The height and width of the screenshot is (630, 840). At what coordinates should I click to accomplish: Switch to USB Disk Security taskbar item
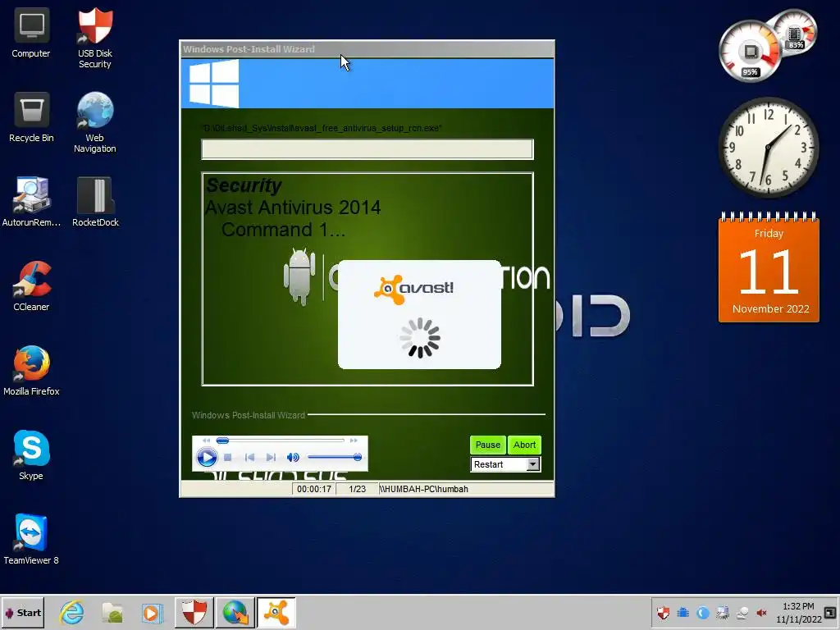pos(194,613)
